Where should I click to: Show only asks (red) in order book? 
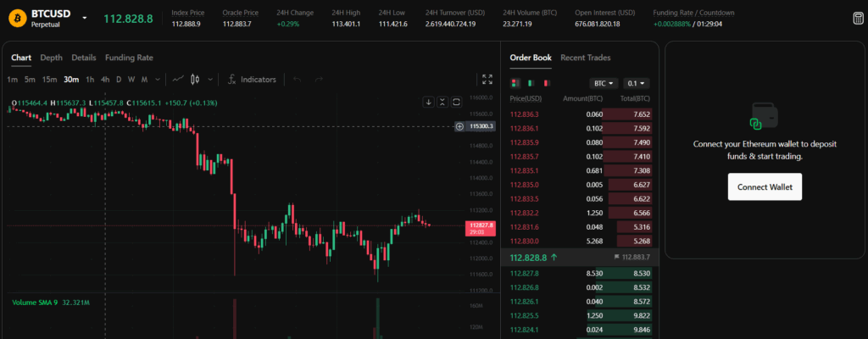[547, 83]
